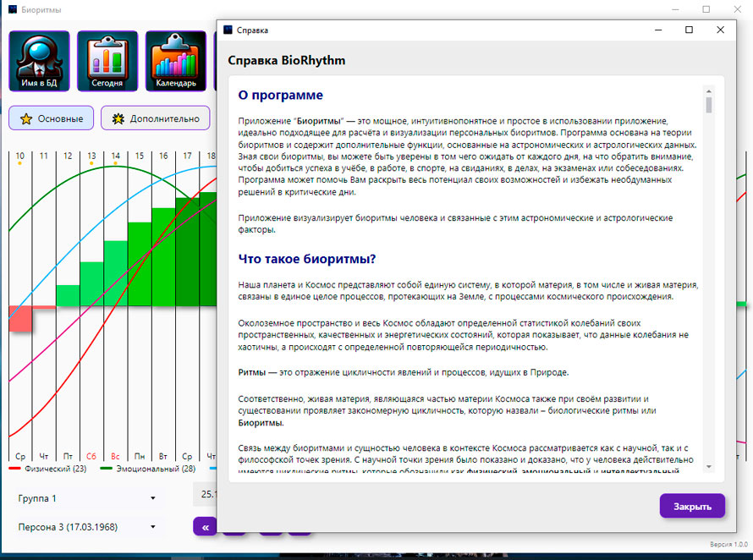The width and height of the screenshot is (753, 560).
Task: Click the scrollbar down arrow in help
Action: pos(709,468)
